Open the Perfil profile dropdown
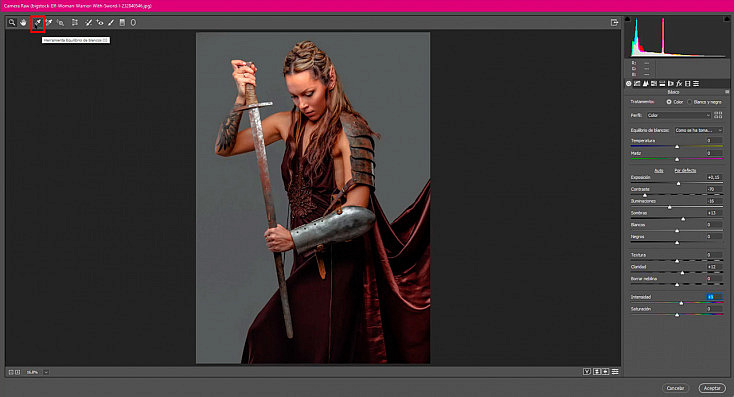 [x=679, y=115]
